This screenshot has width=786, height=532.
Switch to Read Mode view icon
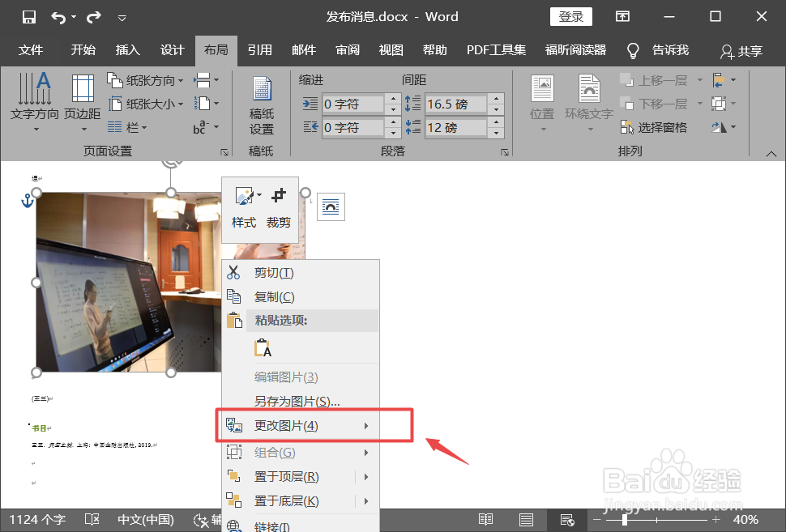click(485, 520)
